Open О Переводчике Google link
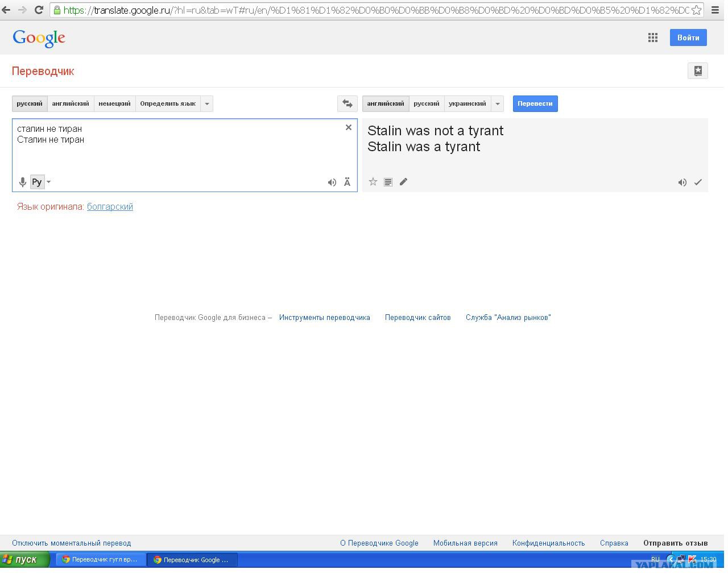 point(379,543)
